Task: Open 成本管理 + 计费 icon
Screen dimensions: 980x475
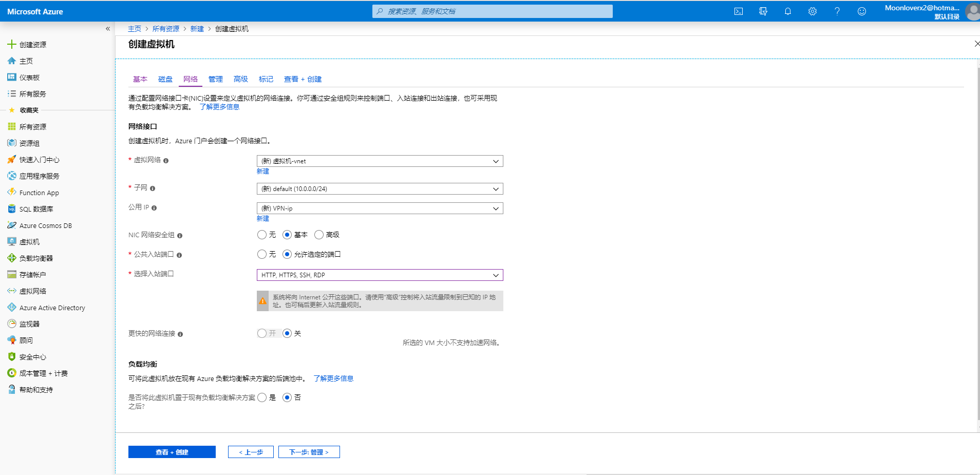Action: (12, 373)
